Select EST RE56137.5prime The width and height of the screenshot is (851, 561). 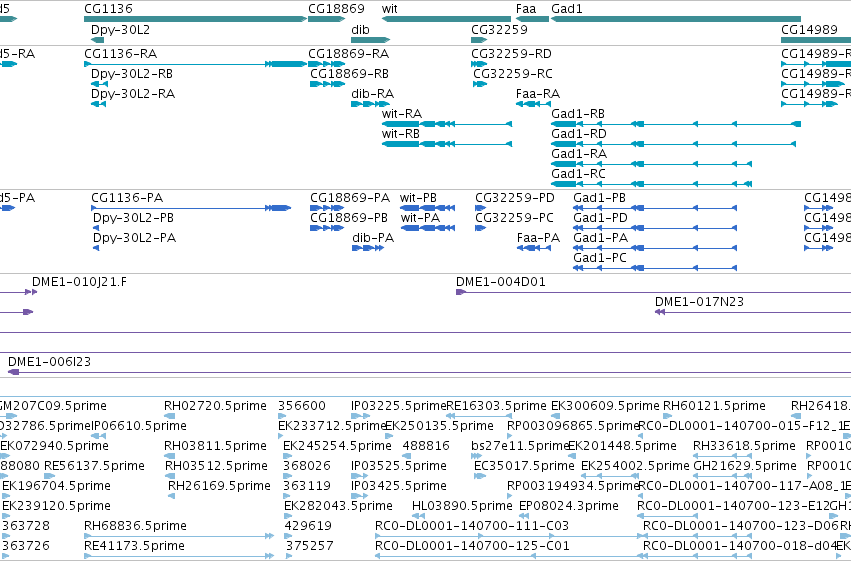[94, 466]
